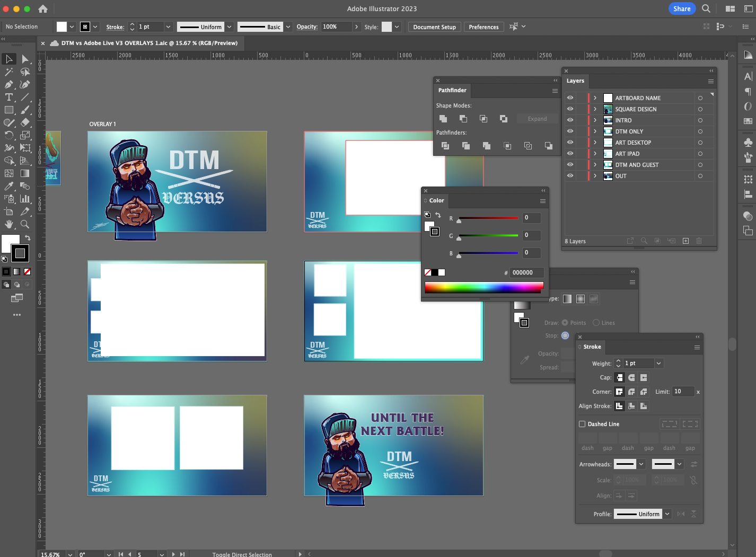Open the Weight dropdown in Stroke panel
Viewport: 756px width, 557px height.
point(658,364)
